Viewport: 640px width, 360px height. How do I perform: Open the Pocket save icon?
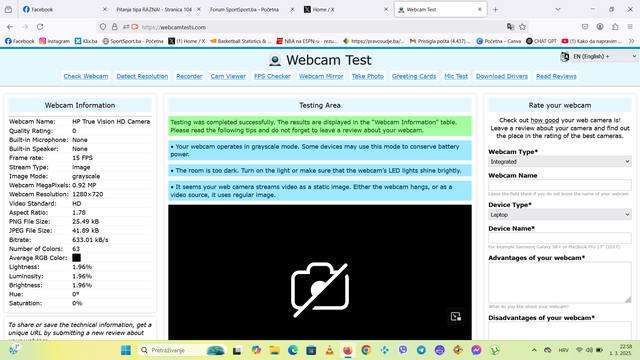(x=585, y=27)
